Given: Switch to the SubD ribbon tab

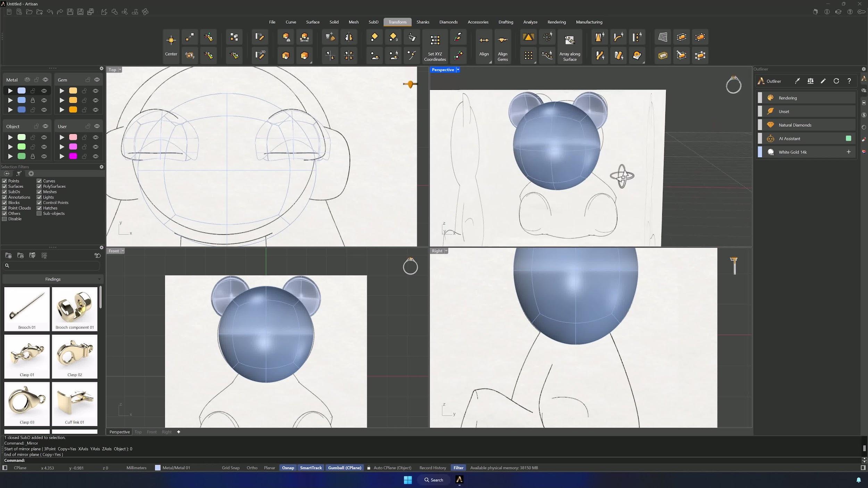Looking at the screenshot, I should click(373, 22).
